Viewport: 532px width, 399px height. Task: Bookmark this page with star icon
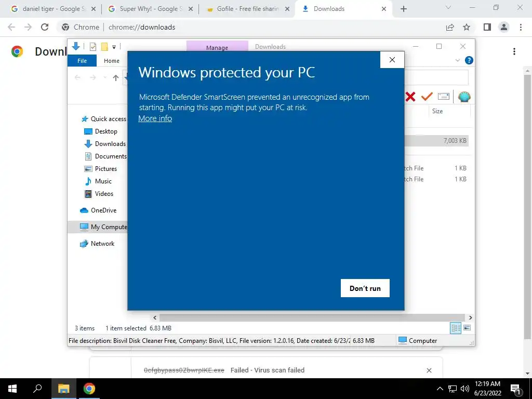[x=467, y=27]
